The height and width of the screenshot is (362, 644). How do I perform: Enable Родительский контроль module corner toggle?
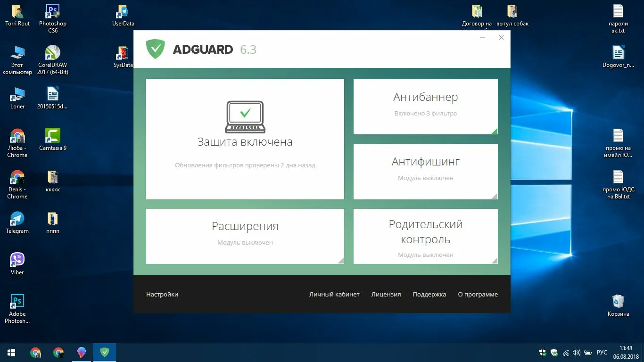(494, 260)
